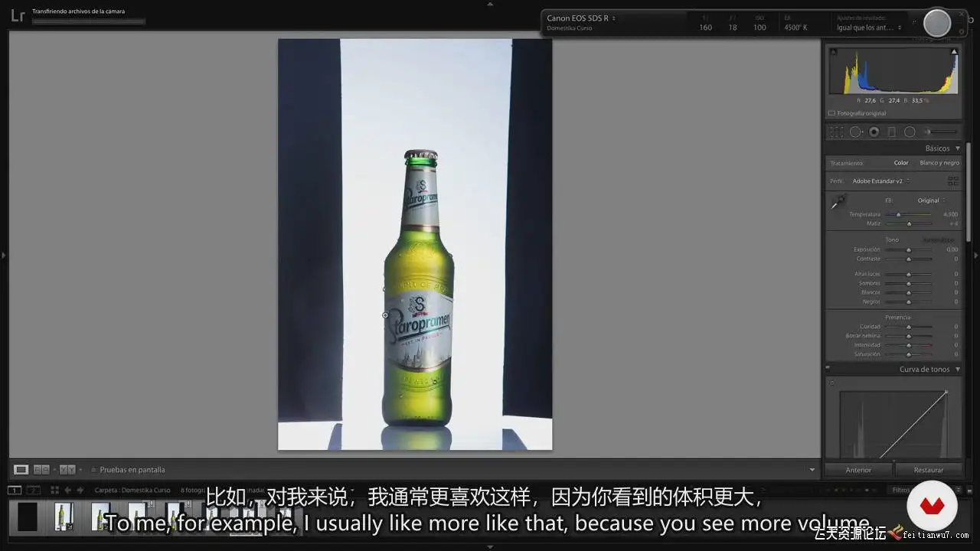Select the spot removal tool
Image resolution: width=980 pixels, height=551 pixels.
[x=855, y=132]
